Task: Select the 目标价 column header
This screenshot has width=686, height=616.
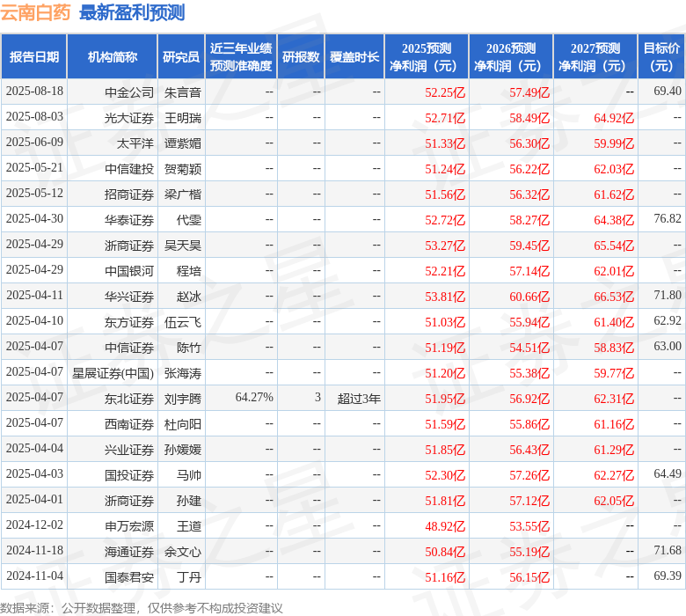Action: [x=661, y=57]
